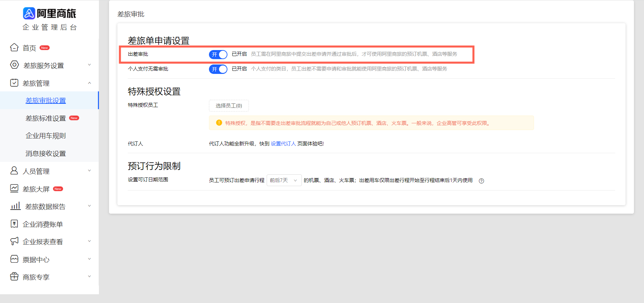Click the 代订人 row label
The height and width of the screenshot is (303, 644).
136,144
